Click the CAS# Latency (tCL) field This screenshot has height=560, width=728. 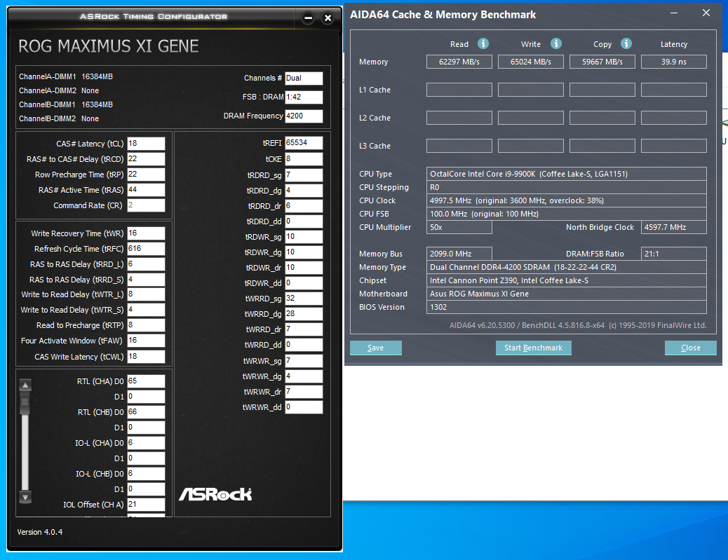147,144
